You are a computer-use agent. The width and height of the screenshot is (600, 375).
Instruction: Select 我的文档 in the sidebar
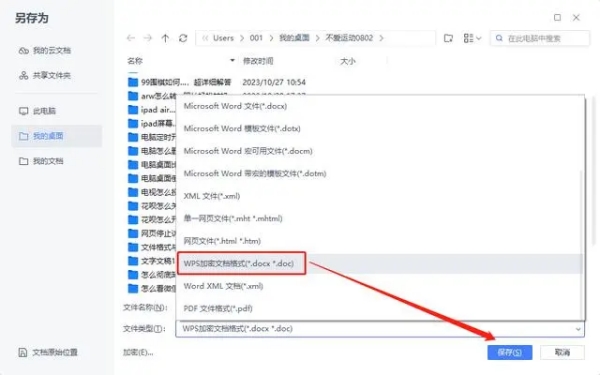pyautogui.click(x=41, y=161)
